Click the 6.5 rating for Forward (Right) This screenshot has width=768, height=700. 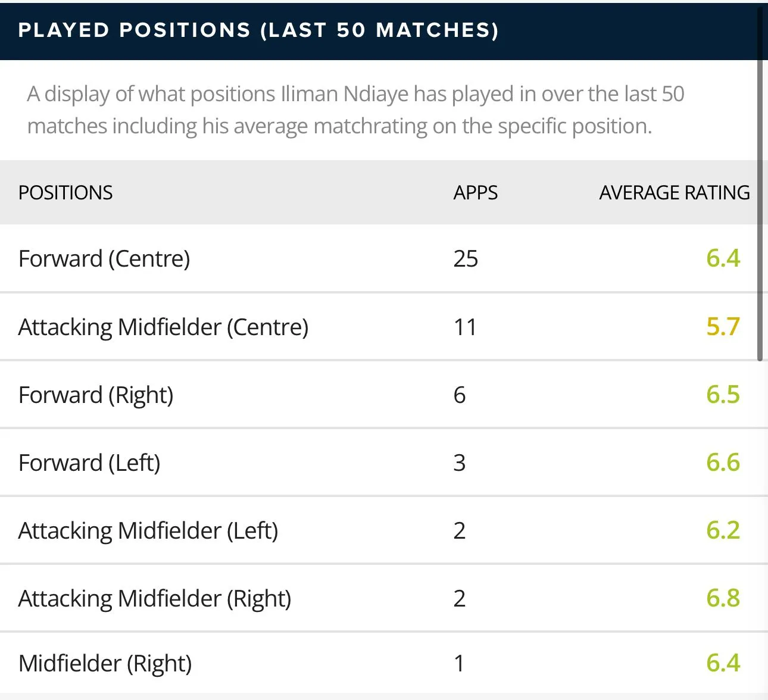pyautogui.click(x=723, y=395)
